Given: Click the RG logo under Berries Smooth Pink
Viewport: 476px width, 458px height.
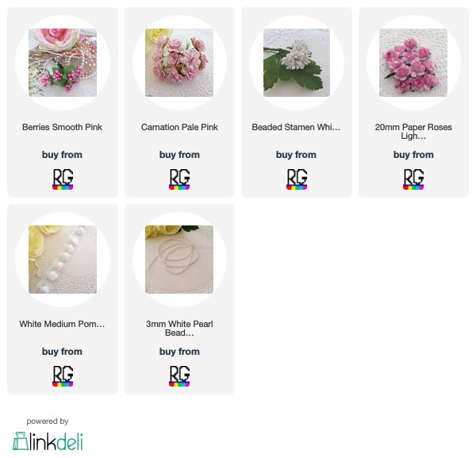Looking at the screenshot, I should point(63,179).
